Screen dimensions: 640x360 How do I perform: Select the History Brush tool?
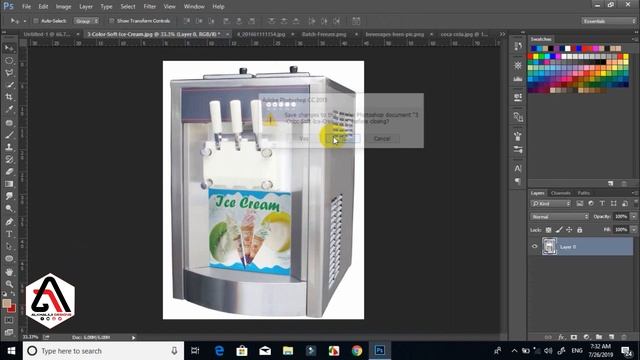pos(9,159)
